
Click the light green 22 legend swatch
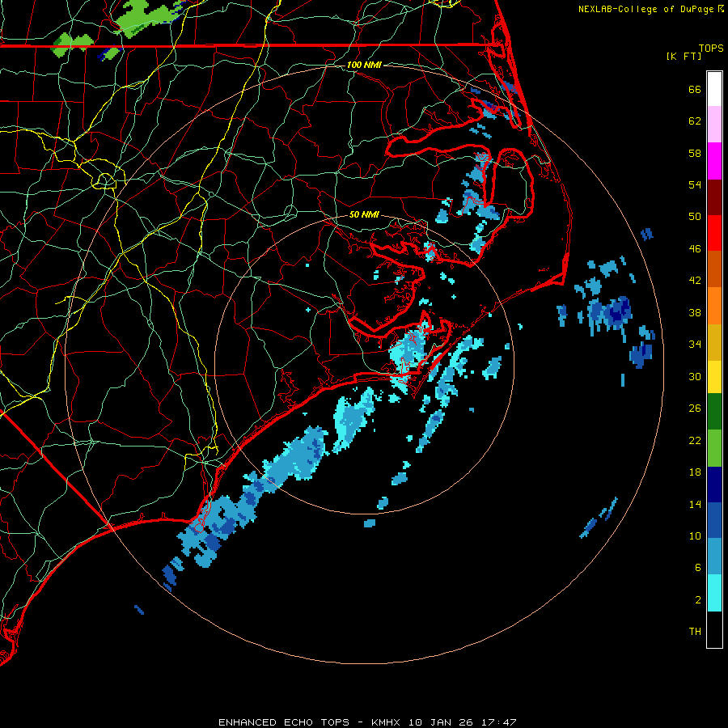click(714, 448)
